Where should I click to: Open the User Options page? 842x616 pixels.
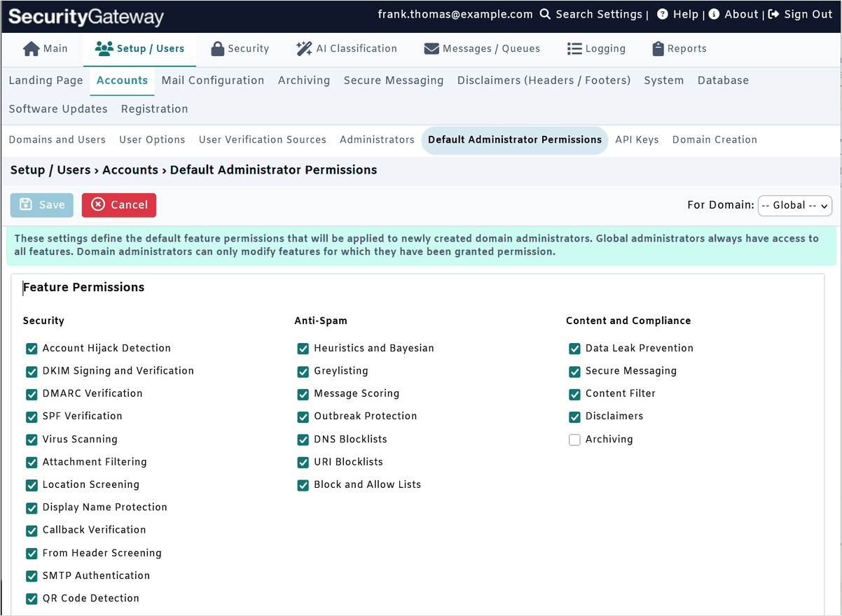point(152,140)
